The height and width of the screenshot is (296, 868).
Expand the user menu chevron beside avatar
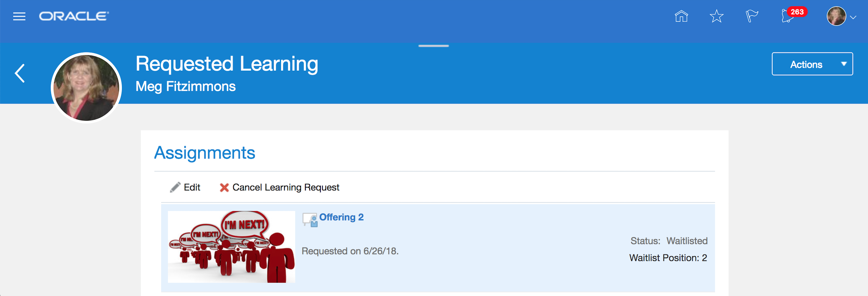[x=853, y=17]
